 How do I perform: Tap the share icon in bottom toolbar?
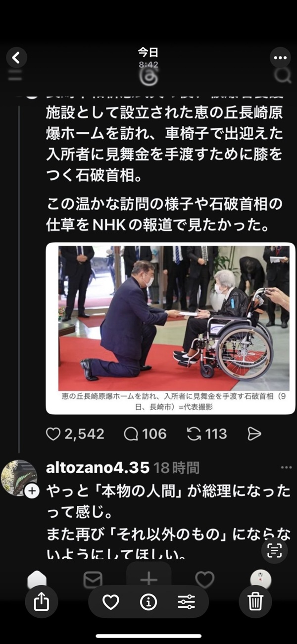[42, 601]
